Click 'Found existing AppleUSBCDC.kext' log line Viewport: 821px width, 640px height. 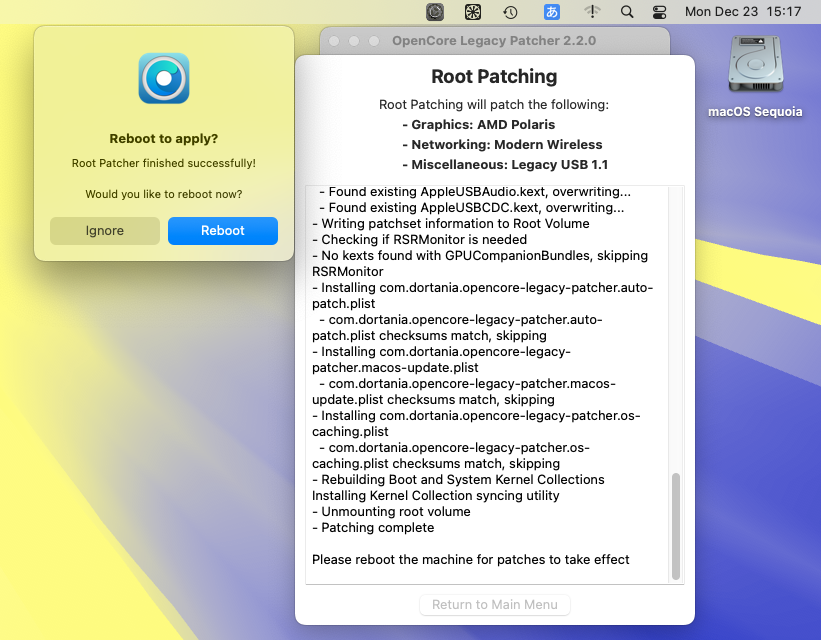pos(471,208)
